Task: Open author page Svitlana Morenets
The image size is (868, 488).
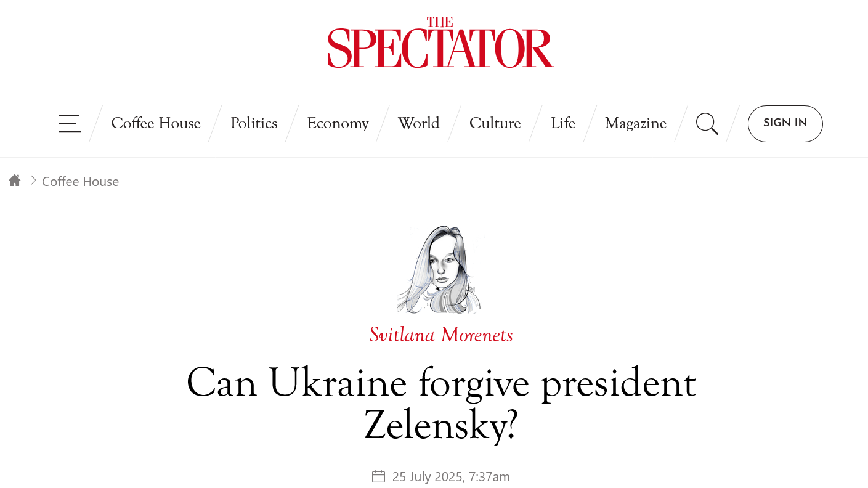Action: click(441, 335)
